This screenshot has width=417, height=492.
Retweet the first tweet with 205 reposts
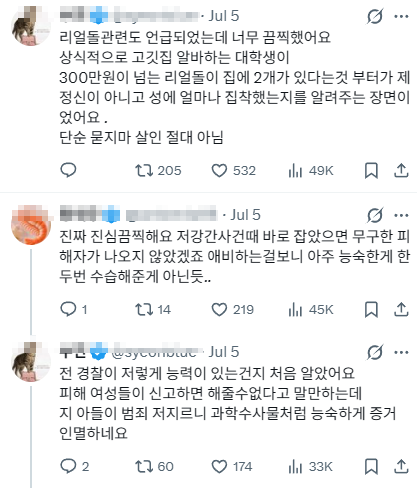pyautogui.click(x=158, y=171)
